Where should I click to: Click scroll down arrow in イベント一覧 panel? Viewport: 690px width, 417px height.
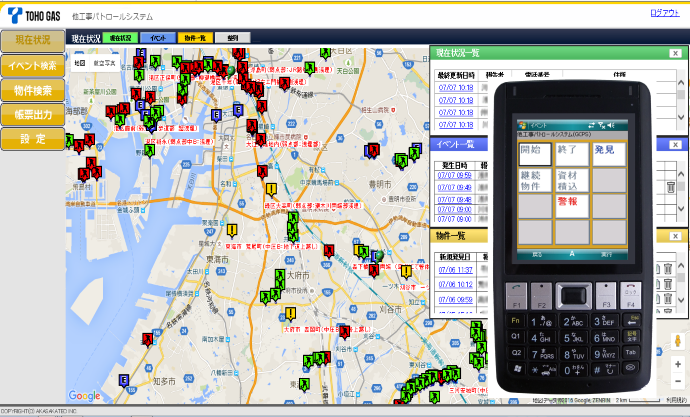click(681, 209)
